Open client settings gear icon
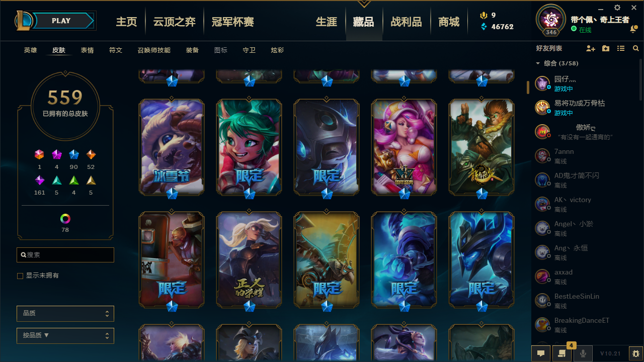 coord(617,8)
